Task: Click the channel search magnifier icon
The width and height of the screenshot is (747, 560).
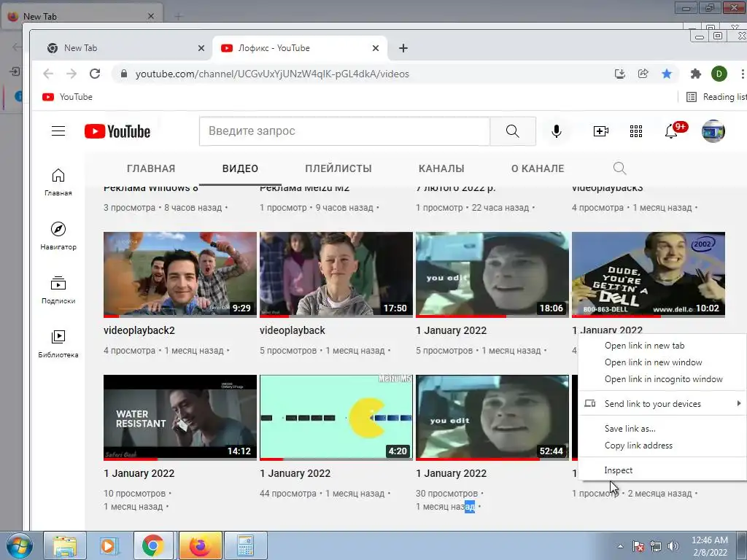Action: point(619,168)
